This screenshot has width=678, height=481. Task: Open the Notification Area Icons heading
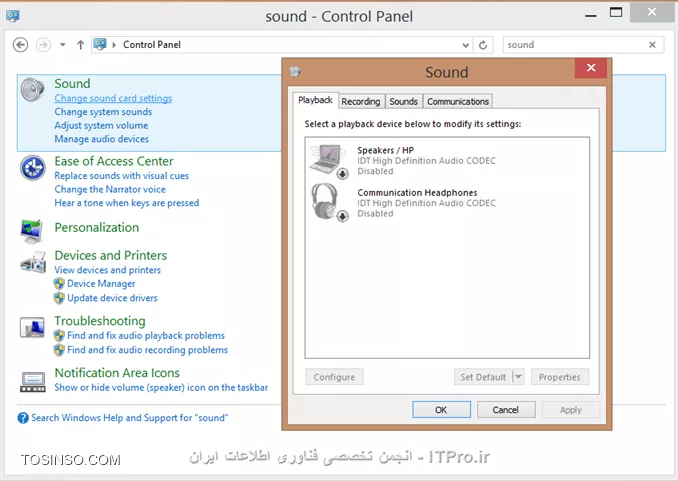(117, 373)
